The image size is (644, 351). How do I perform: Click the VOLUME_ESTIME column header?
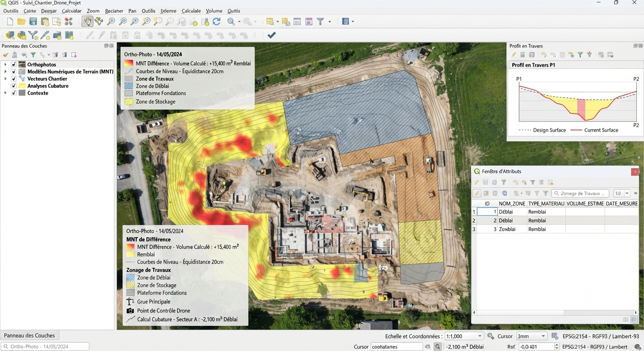click(x=585, y=203)
